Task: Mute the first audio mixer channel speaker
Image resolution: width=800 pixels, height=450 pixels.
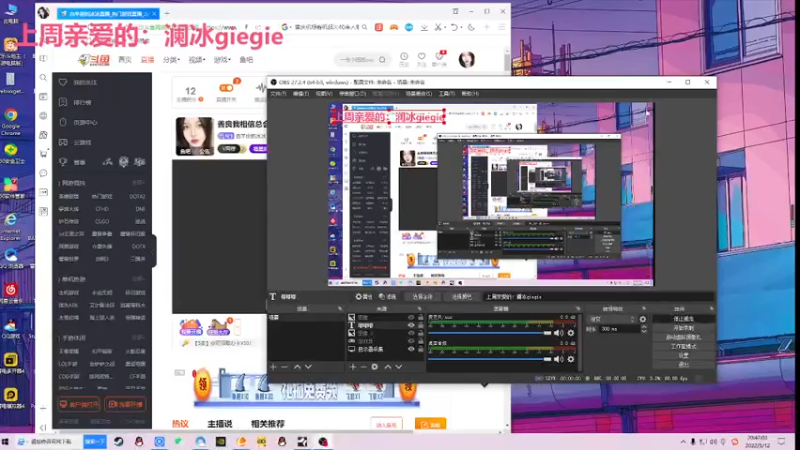Action: click(559, 333)
